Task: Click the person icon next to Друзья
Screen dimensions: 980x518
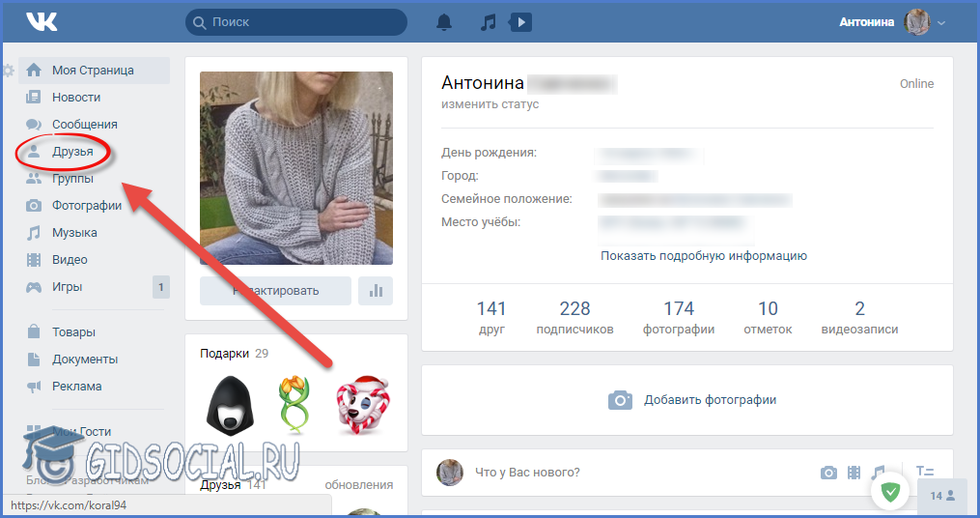Action: 34,151
